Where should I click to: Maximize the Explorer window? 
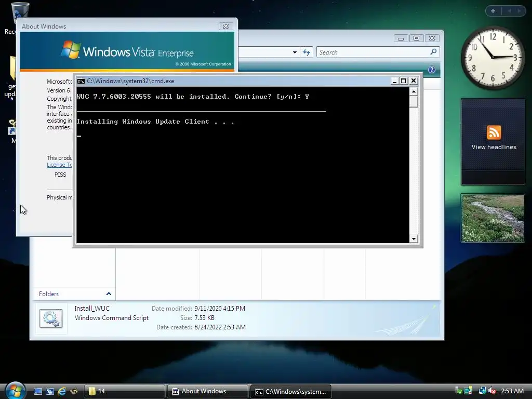[416, 38]
